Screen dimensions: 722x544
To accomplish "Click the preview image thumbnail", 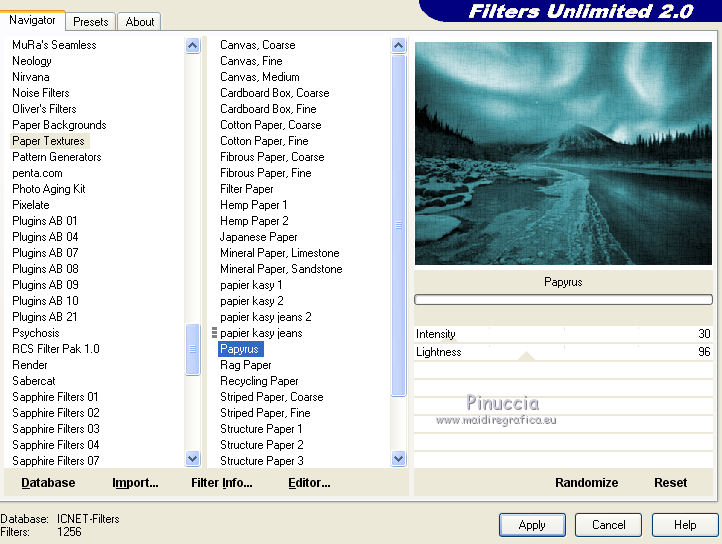I will [563, 153].
